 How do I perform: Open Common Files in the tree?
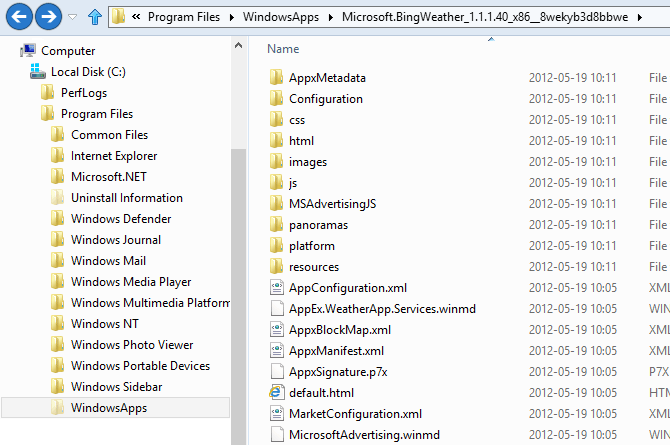[x=109, y=135]
